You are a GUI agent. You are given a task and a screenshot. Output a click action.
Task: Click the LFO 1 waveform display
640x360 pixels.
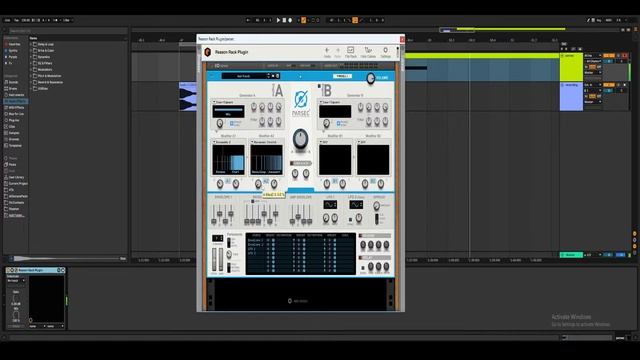pos(330,204)
